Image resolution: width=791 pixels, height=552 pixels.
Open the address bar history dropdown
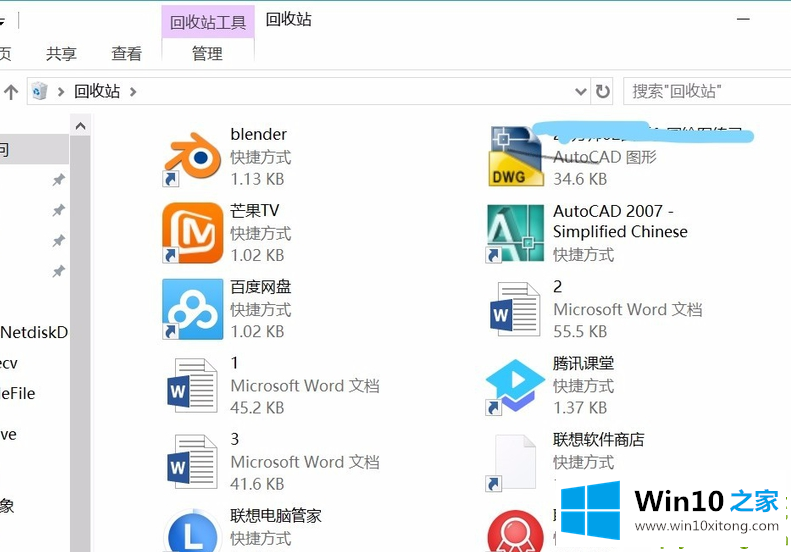tap(581, 91)
